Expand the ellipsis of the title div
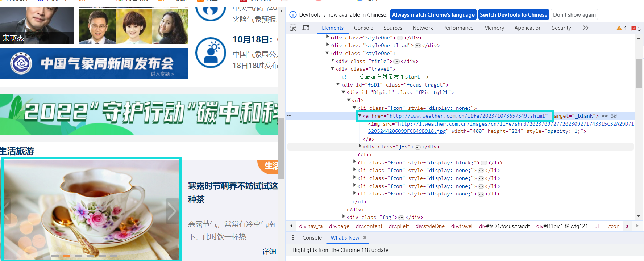 tap(396, 62)
